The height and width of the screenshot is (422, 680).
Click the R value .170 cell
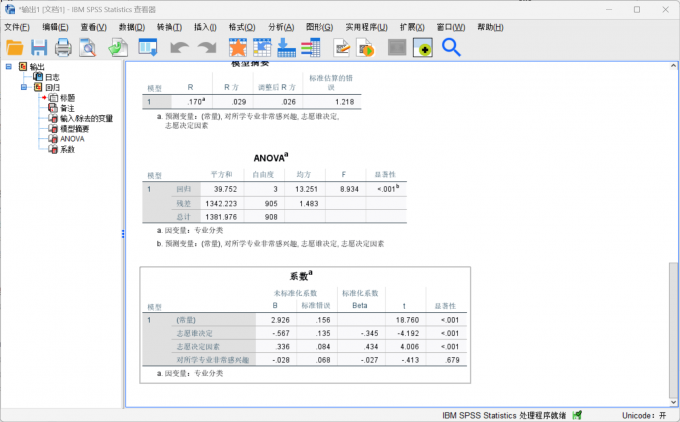[x=196, y=101]
